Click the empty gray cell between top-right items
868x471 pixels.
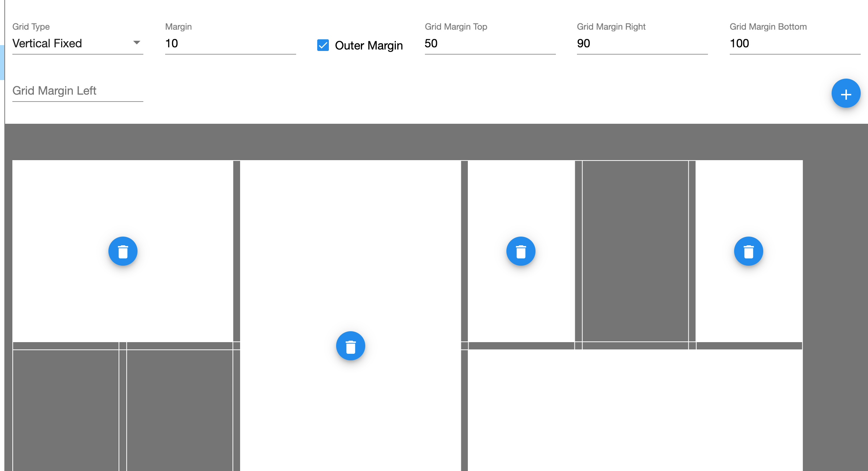pos(635,250)
